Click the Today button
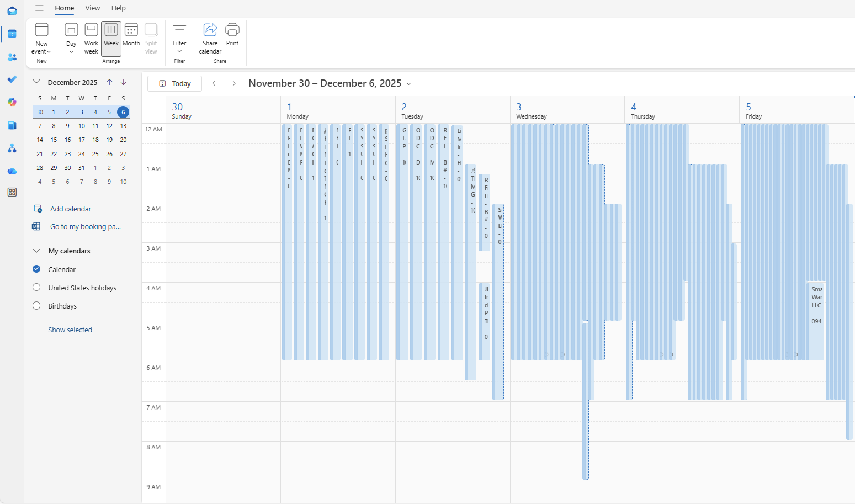The width and height of the screenshot is (855, 504). [x=174, y=83]
